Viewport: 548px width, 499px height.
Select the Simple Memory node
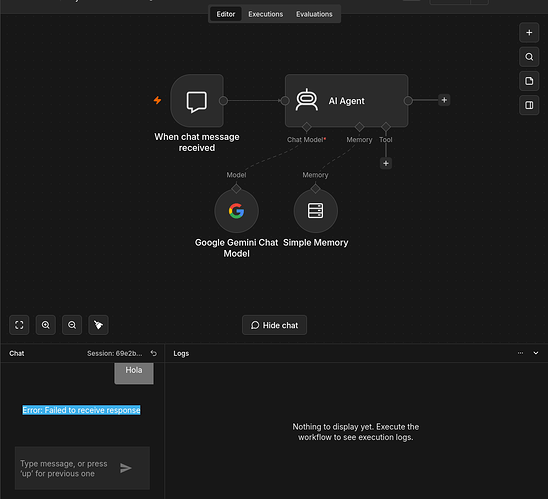click(x=316, y=211)
